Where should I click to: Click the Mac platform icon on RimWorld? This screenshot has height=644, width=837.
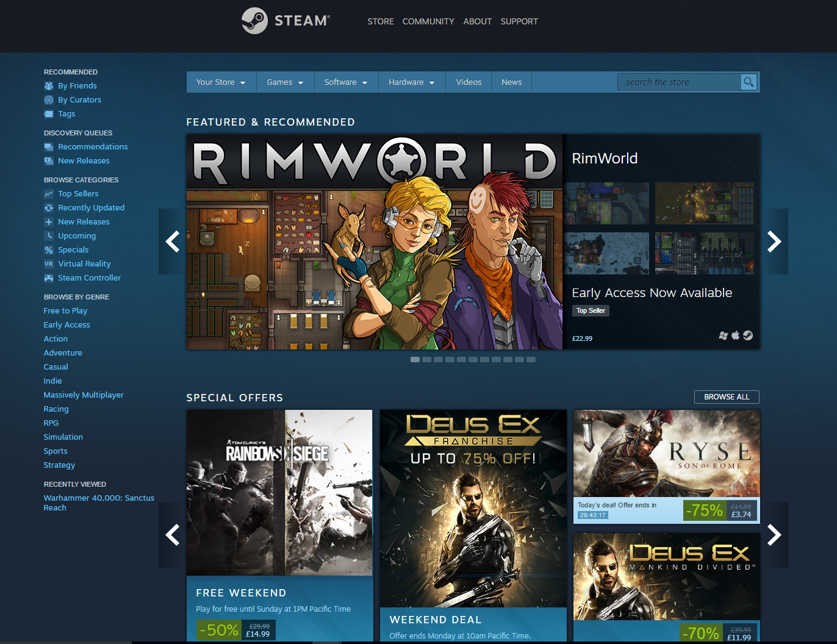[736, 335]
